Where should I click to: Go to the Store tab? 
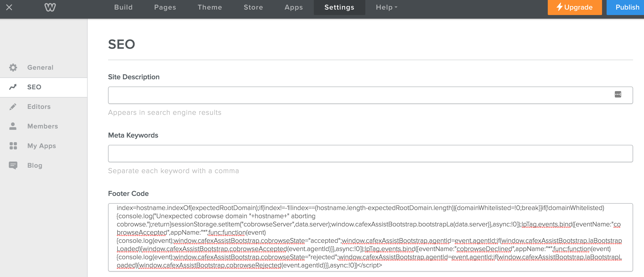pos(253,7)
